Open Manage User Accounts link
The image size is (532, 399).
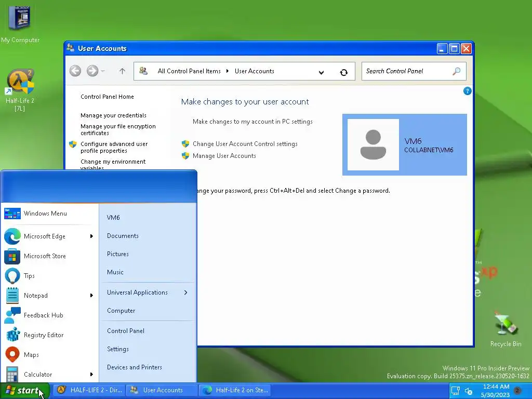pos(224,156)
